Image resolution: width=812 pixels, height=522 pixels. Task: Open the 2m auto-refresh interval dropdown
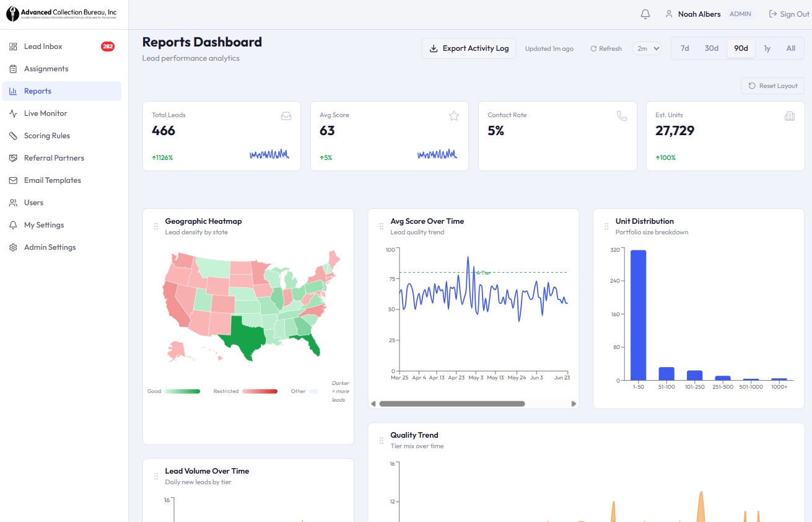647,48
